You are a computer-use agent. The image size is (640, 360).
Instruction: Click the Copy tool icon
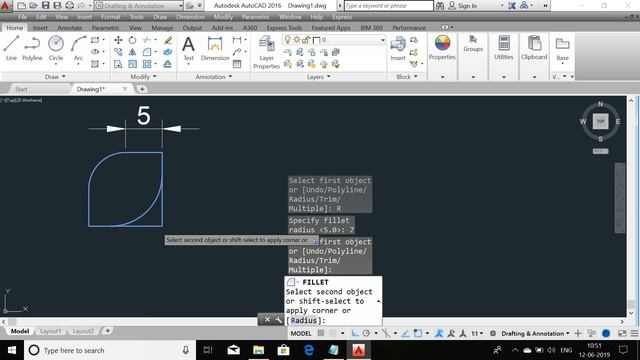coord(118,52)
